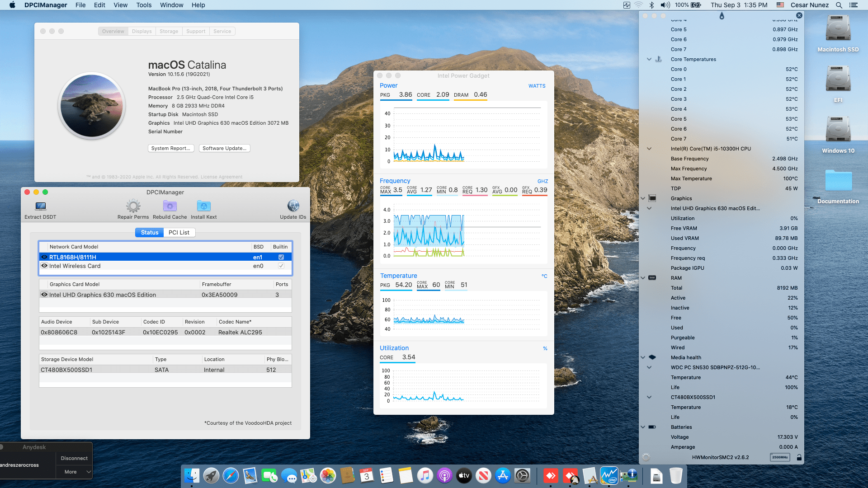Open the Macintosh SSD desktop drive
Viewport: 868px width, 488px height.
coord(838,28)
